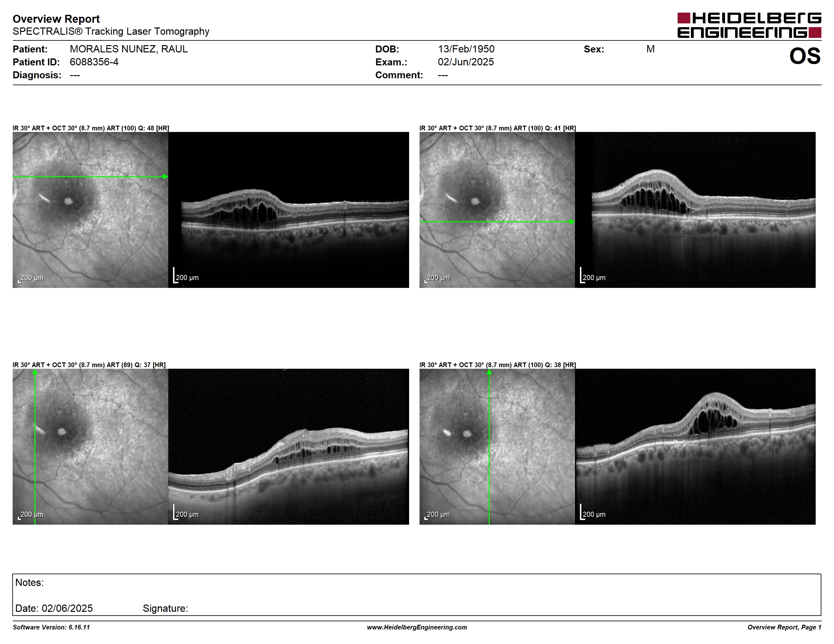The width and height of the screenshot is (834, 644).
Task: Click the green arrow tip on bottom-right fundus image
Action: click(489, 372)
